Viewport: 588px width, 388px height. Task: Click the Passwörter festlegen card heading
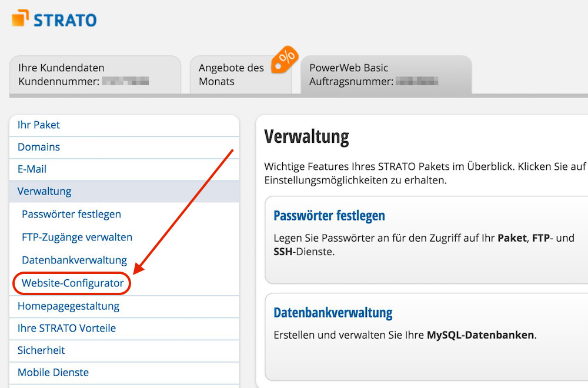pos(329,216)
